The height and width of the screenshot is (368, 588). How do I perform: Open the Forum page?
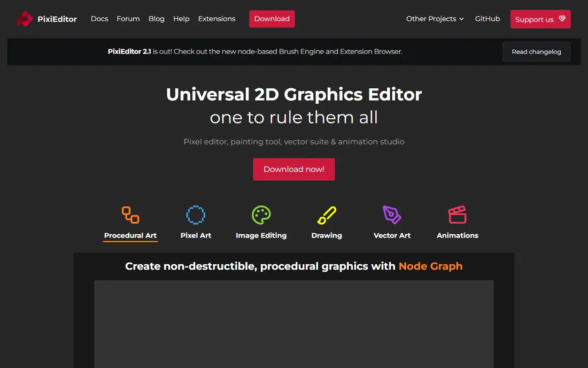coord(128,19)
